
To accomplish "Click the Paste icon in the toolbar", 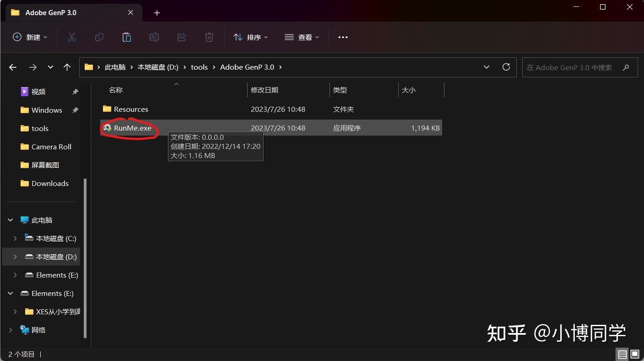I will [x=126, y=37].
